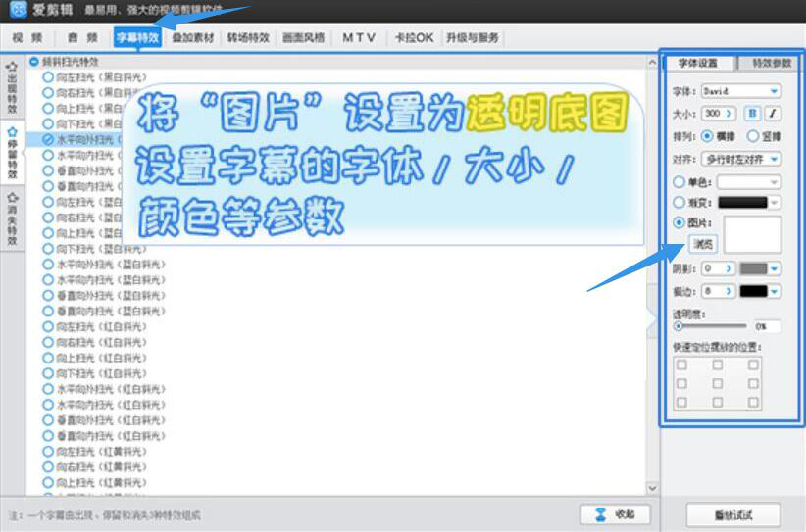Open the 叠加素材 tab

coord(193,37)
